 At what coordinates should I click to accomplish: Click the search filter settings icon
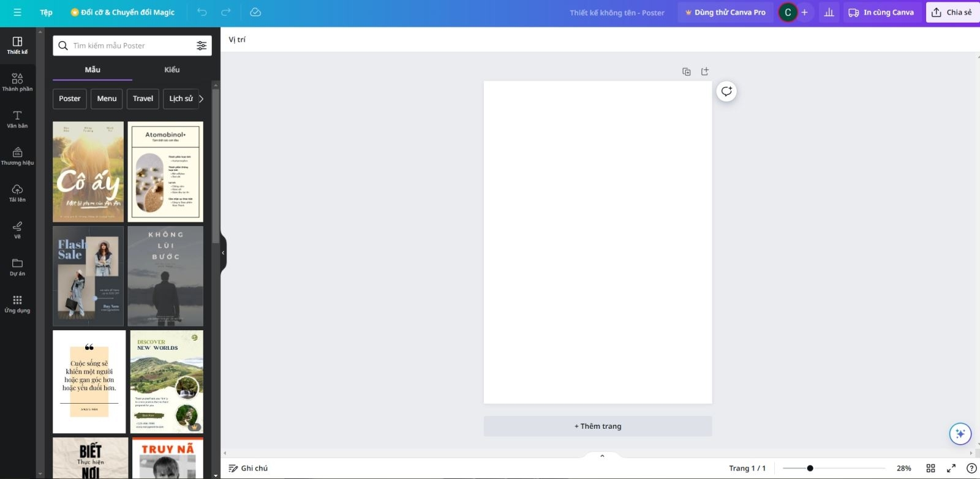pyautogui.click(x=202, y=45)
